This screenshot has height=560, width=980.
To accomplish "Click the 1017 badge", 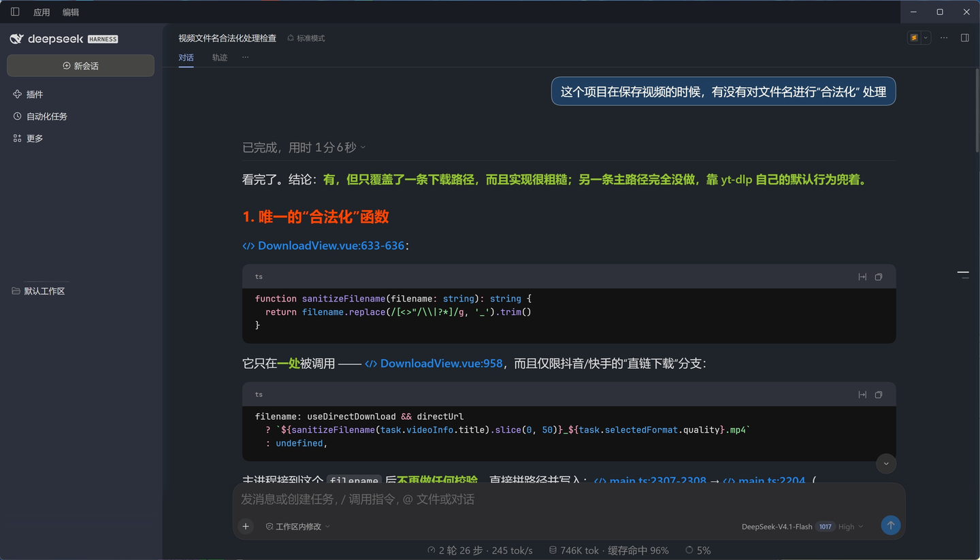I will 825,527.
